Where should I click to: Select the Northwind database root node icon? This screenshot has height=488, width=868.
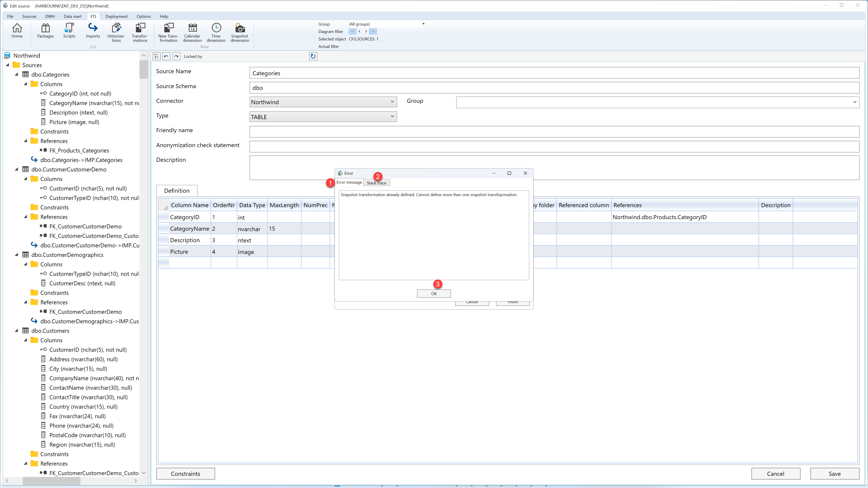tap(7, 56)
